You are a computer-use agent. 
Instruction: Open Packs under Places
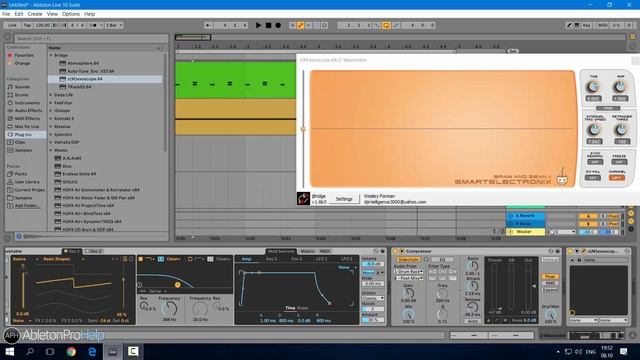(20, 174)
